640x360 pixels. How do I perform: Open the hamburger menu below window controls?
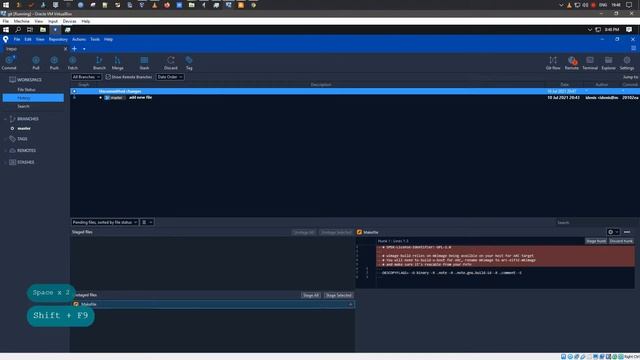[633, 48]
